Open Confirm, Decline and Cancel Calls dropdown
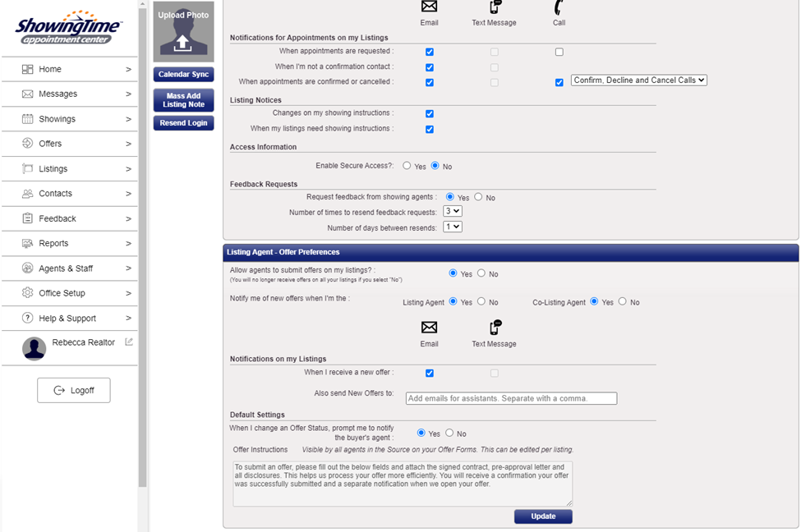Viewport: 801px width, 532px height. (639, 80)
